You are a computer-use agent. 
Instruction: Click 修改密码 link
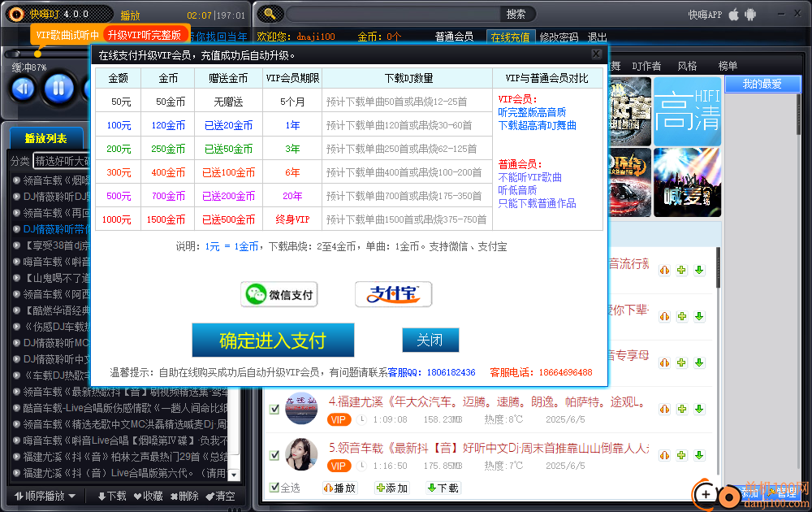click(559, 37)
